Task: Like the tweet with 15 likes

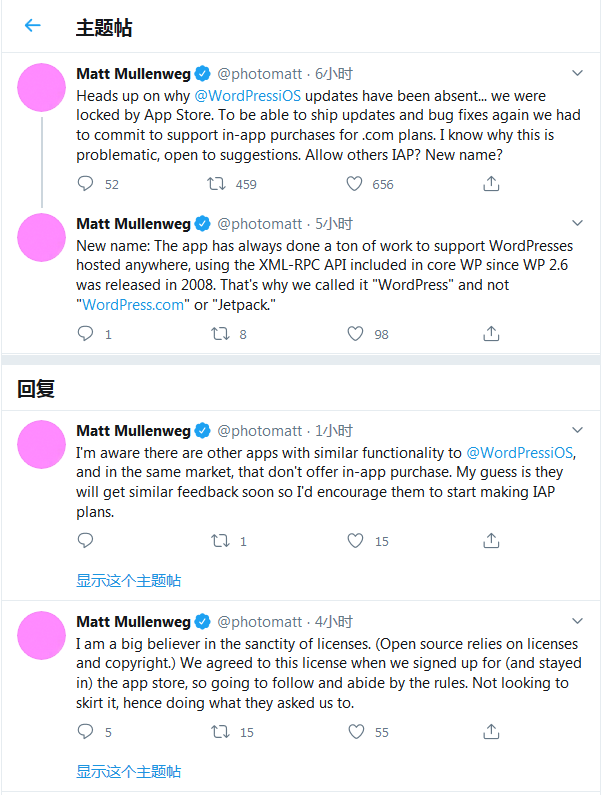Action: 354,541
